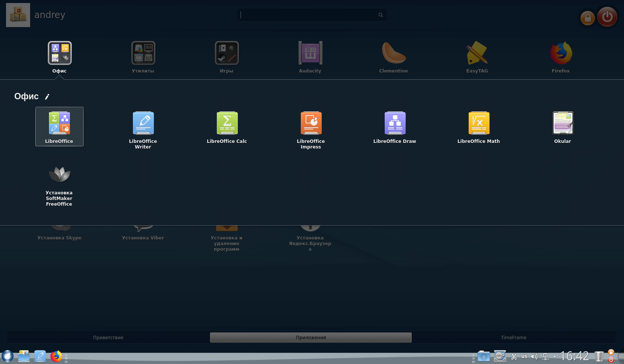Expand the Утилиты group folder

coord(143,53)
